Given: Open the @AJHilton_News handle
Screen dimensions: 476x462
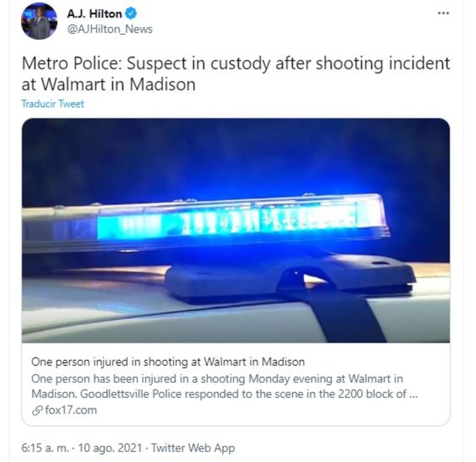Looking at the screenshot, I should [x=109, y=29].
